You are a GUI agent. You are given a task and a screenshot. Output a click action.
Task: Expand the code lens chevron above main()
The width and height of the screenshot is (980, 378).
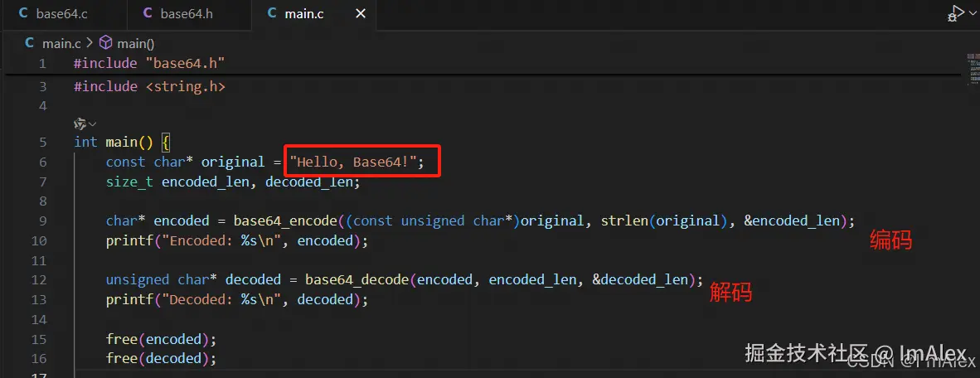pos(93,124)
